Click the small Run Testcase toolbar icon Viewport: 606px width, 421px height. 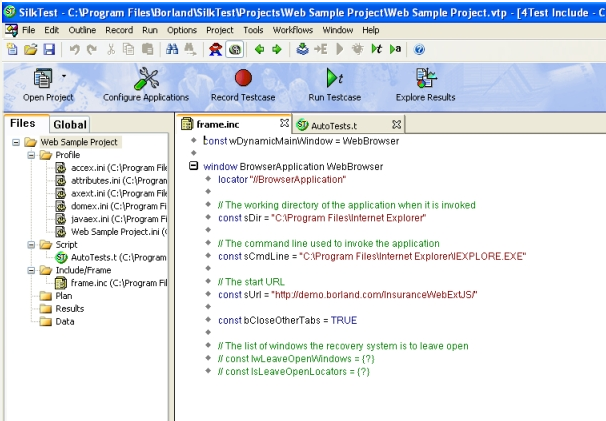[x=376, y=49]
